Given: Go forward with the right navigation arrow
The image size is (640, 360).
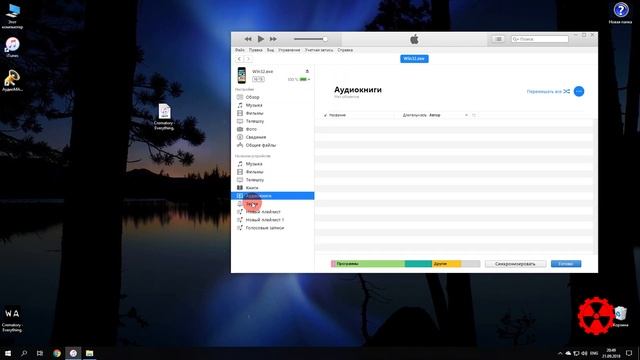Looking at the screenshot, I should 248,59.
